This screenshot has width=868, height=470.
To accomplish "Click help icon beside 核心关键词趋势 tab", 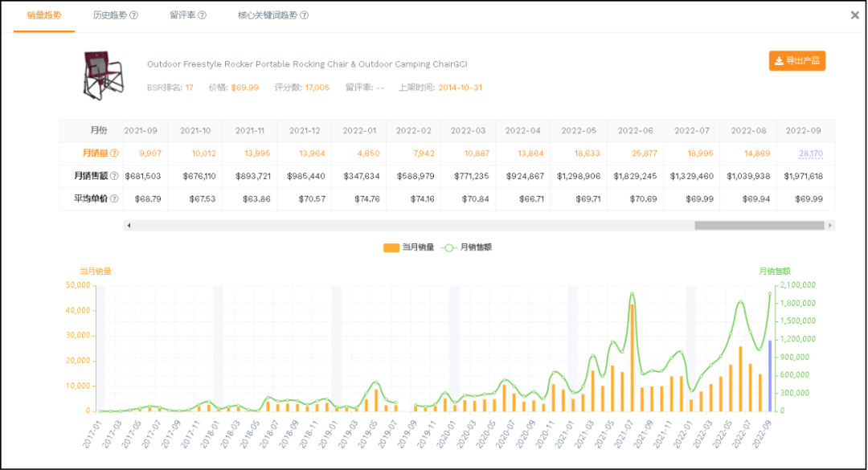I will coord(304,15).
